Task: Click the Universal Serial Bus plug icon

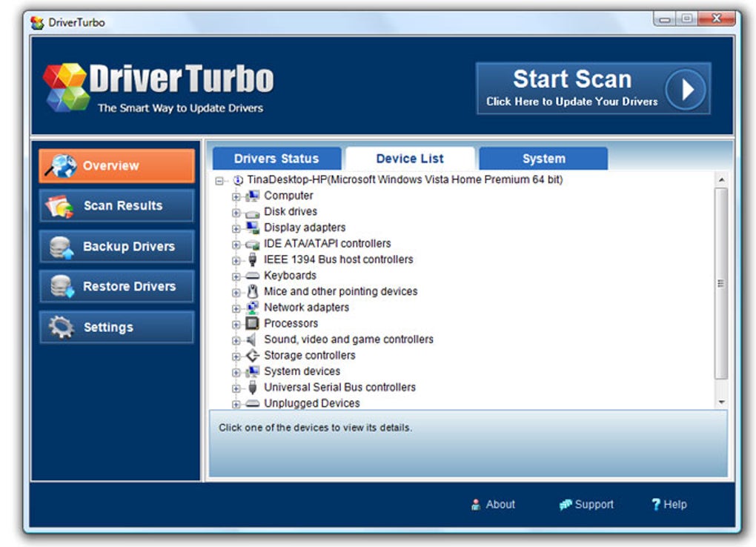Action: 252,388
